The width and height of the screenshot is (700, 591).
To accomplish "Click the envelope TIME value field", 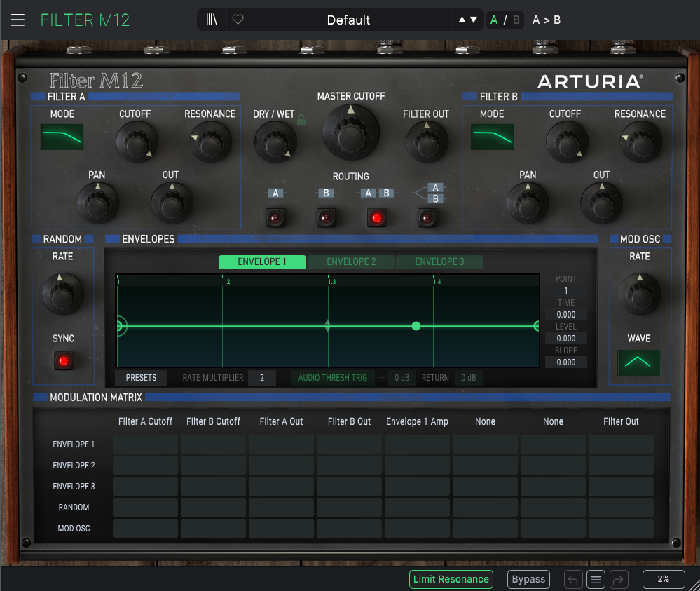I will tap(566, 315).
